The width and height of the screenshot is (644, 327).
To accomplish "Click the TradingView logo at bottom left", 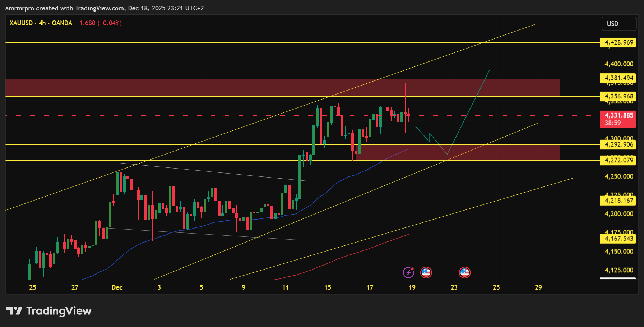I will coord(49,311).
